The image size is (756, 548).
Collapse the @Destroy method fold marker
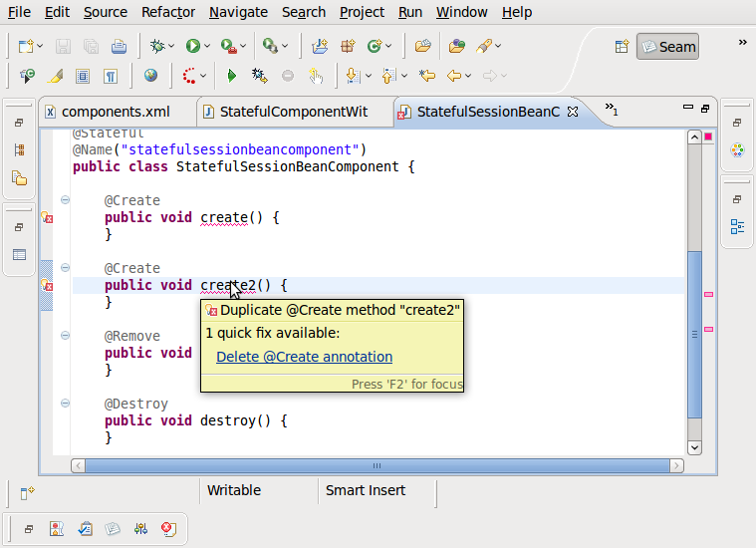65,404
